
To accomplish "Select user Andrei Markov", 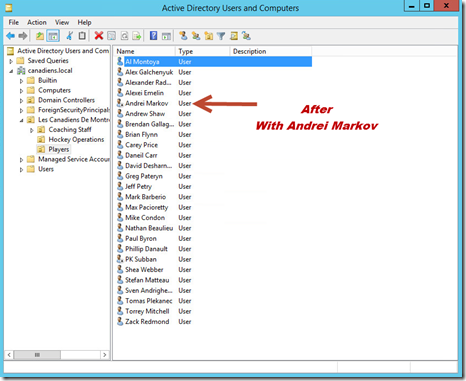I will pyautogui.click(x=147, y=103).
